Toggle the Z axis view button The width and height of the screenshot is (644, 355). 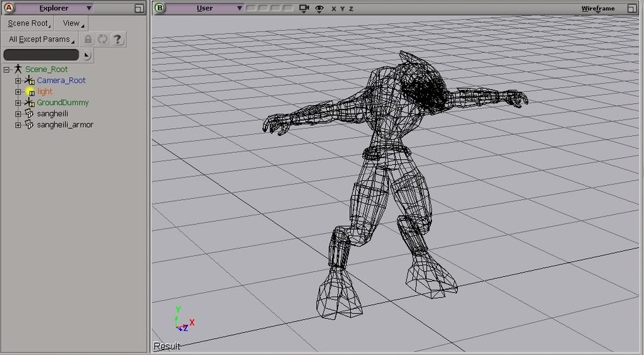click(351, 9)
